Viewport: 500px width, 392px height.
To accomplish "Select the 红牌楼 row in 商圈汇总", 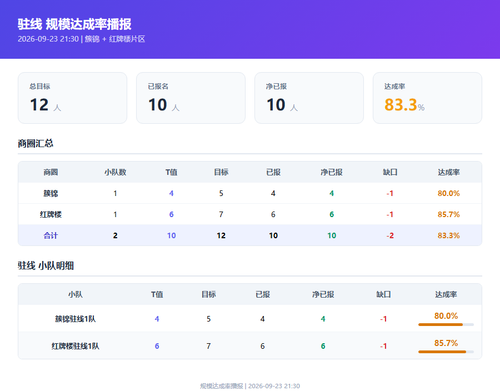I will point(250,214).
